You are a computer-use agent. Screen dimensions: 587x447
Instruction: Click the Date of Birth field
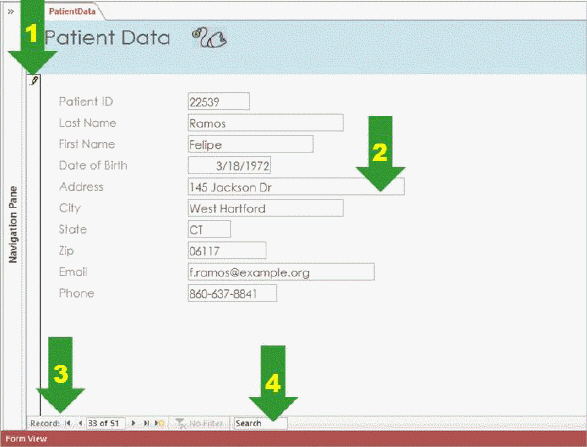[229, 165]
